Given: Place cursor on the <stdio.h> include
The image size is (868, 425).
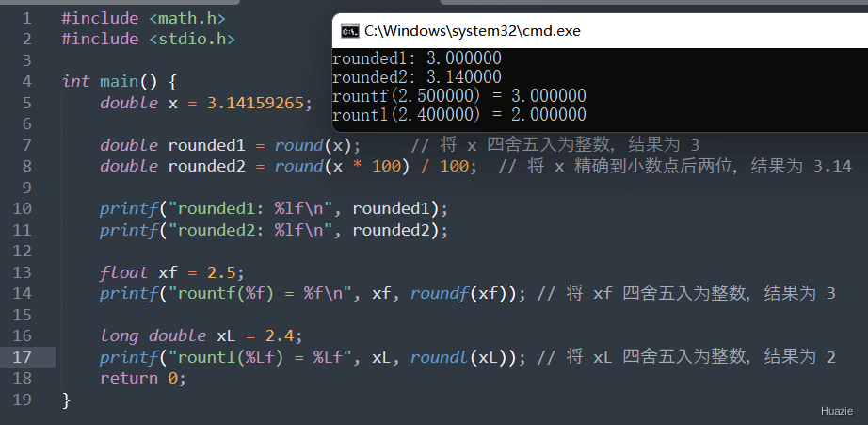Looking at the screenshot, I should click(x=192, y=39).
